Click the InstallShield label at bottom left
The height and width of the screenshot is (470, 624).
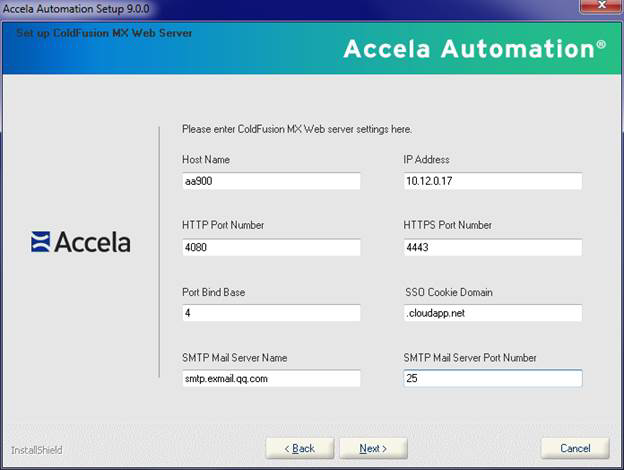pos(36,450)
